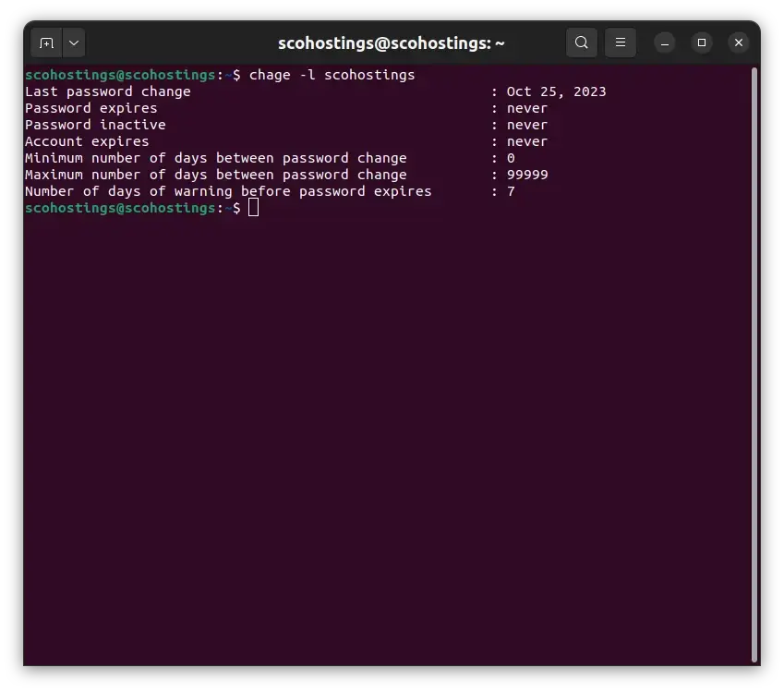784x692 pixels.
Task: Click the cursor at the last prompt
Action: (254, 208)
